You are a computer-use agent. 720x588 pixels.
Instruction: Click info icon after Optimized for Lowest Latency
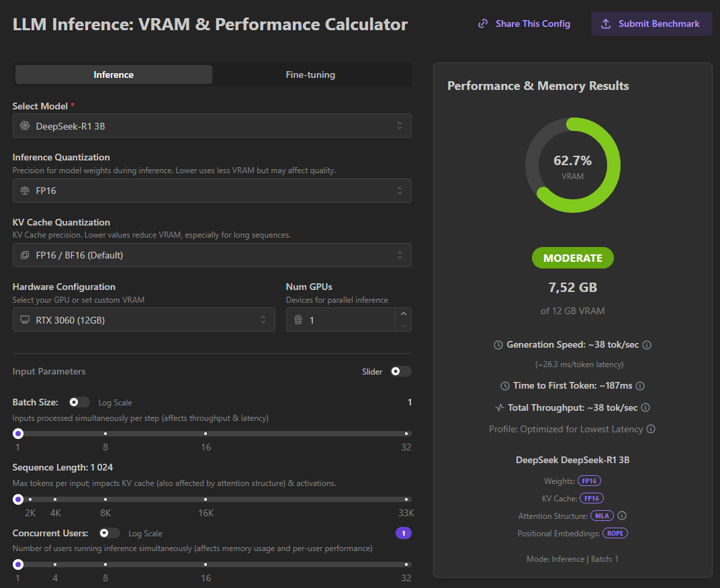pos(651,429)
